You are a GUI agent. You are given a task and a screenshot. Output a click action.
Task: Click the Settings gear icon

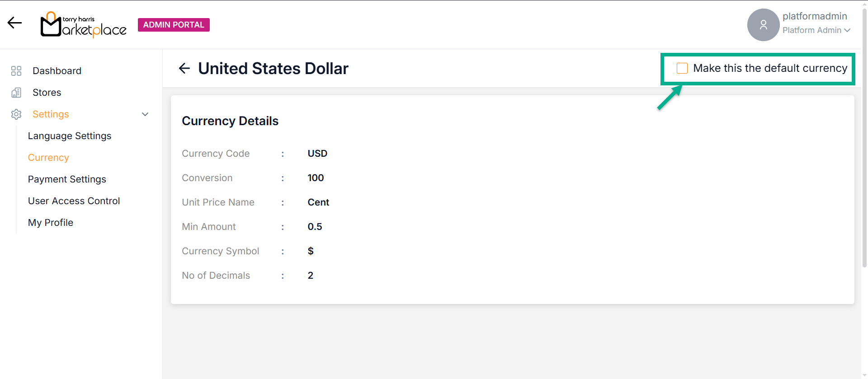click(16, 114)
